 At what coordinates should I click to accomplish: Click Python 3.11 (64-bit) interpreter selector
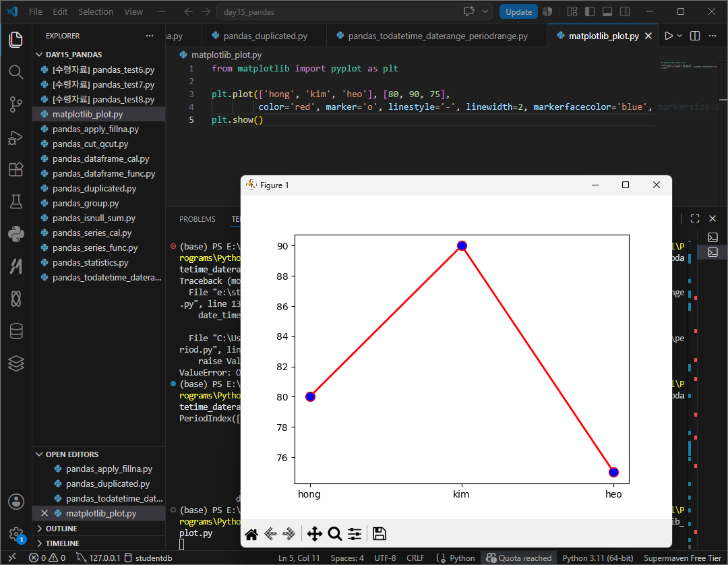pyautogui.click(x=597, y=558)
